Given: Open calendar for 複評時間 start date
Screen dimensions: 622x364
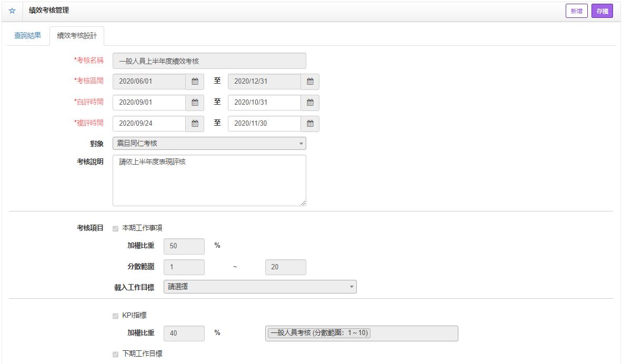Looking at the screenshot, I should pos(195,124).
